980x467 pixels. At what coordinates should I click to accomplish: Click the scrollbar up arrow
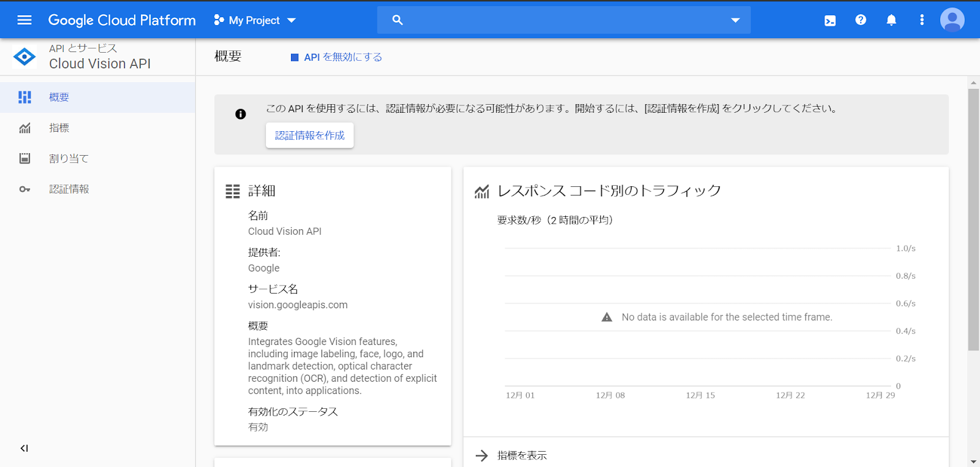973,82
